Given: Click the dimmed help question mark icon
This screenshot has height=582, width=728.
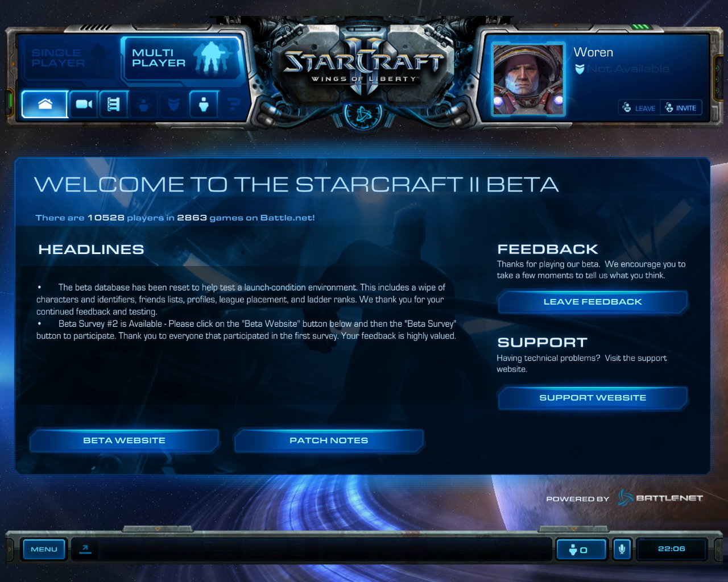Looking at the screenshot, I should pyautogui.click(x=233, y=104).
